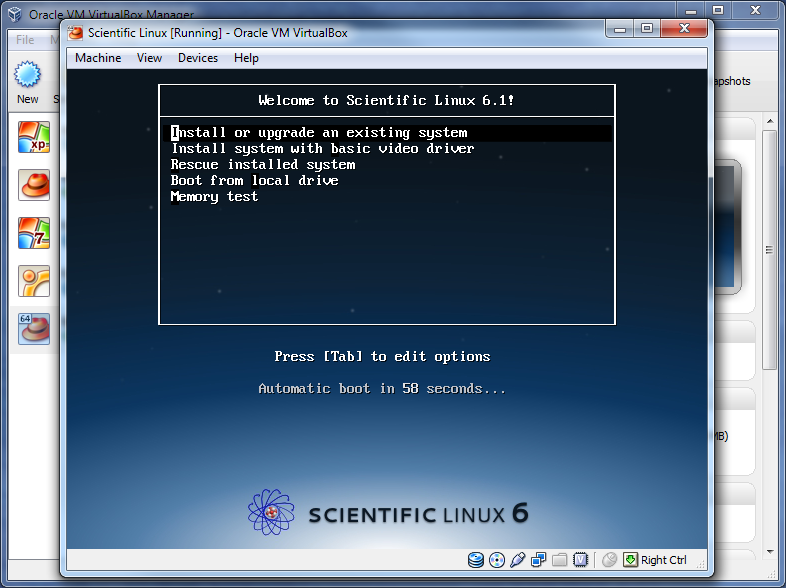The height and width of the screenshot is (588, 786).
Task: Click 'Install or upgrade an existing system'
Action: tap(387, 133)
